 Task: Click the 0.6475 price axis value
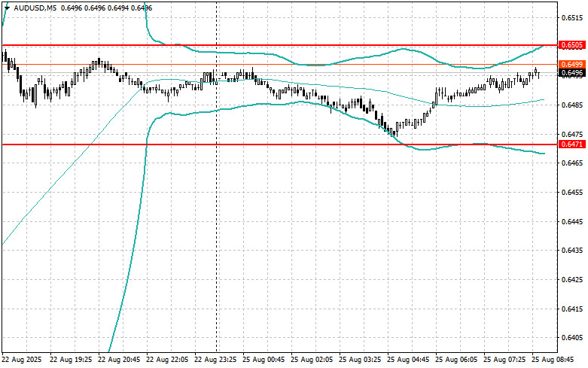[573, 134]
